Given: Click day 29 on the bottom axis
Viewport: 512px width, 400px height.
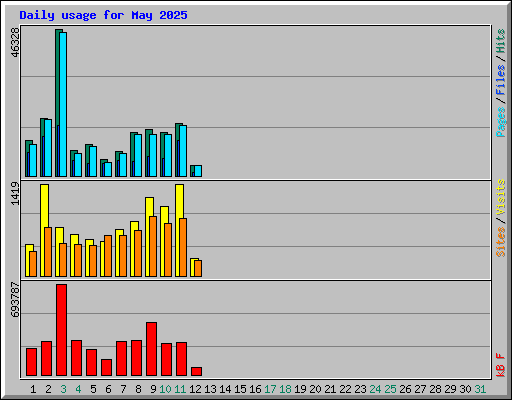Looking at the screenshot, I should click(x=450, y=389).
